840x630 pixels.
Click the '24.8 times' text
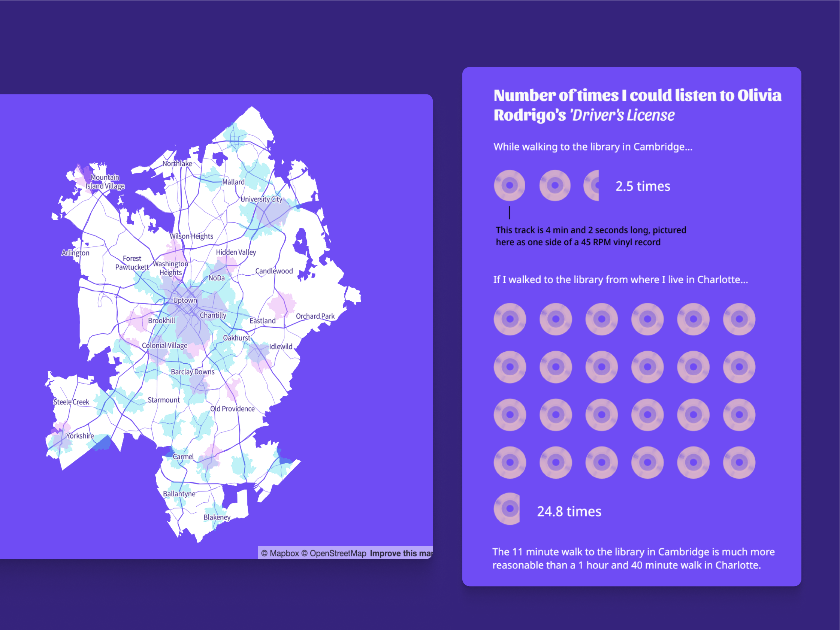[x=569, y=512]
